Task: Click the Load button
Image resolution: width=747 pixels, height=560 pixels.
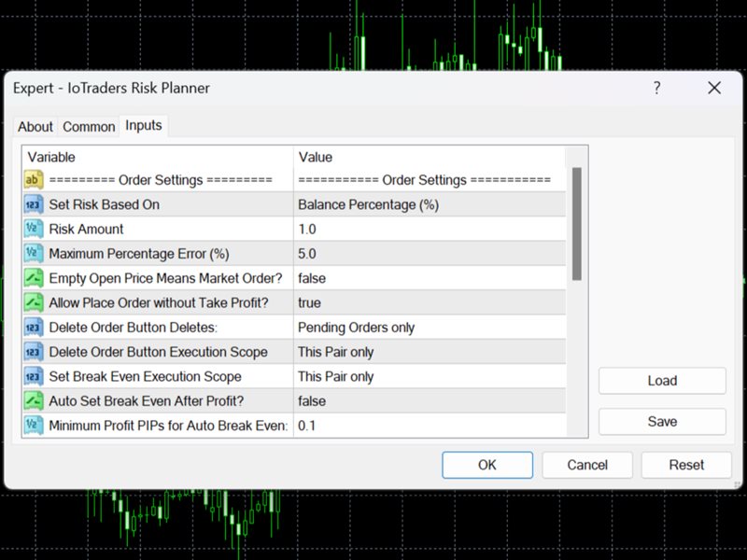Action: 661,381
